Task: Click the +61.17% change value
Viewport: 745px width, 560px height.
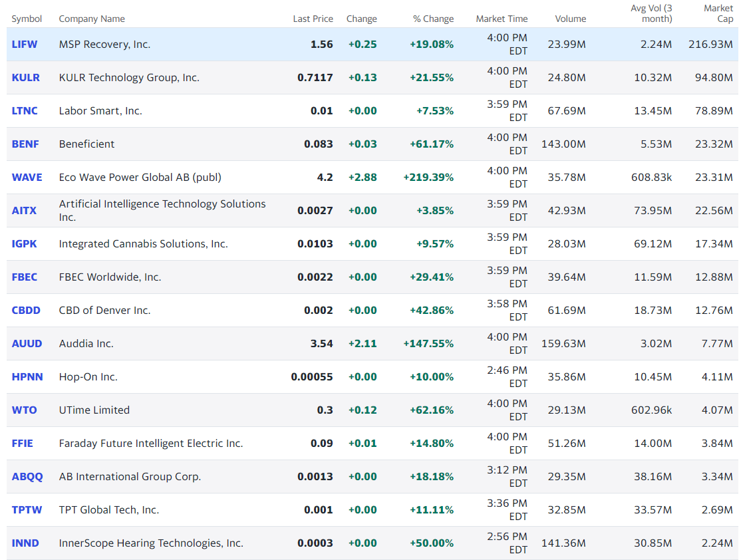Action: click(432, 144)
